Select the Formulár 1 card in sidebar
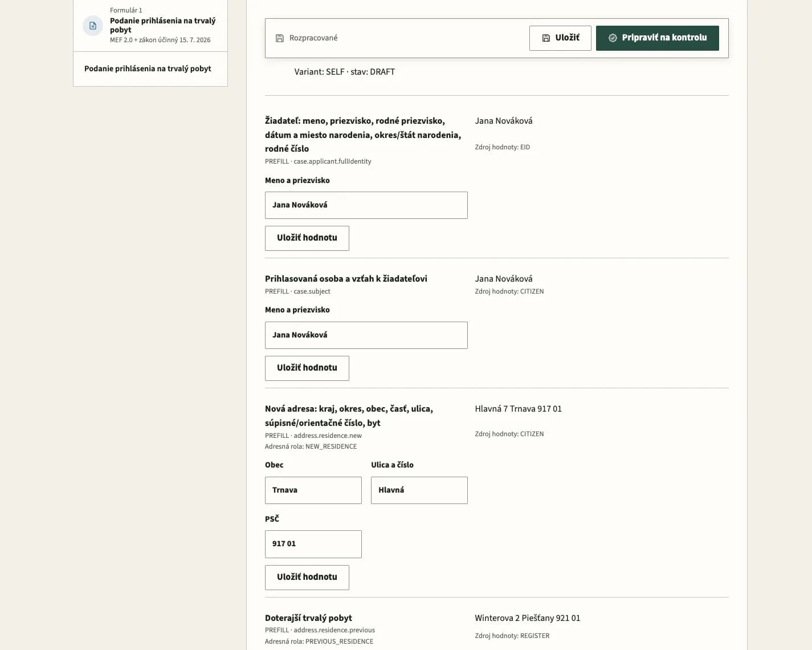 tap(150, 25)
